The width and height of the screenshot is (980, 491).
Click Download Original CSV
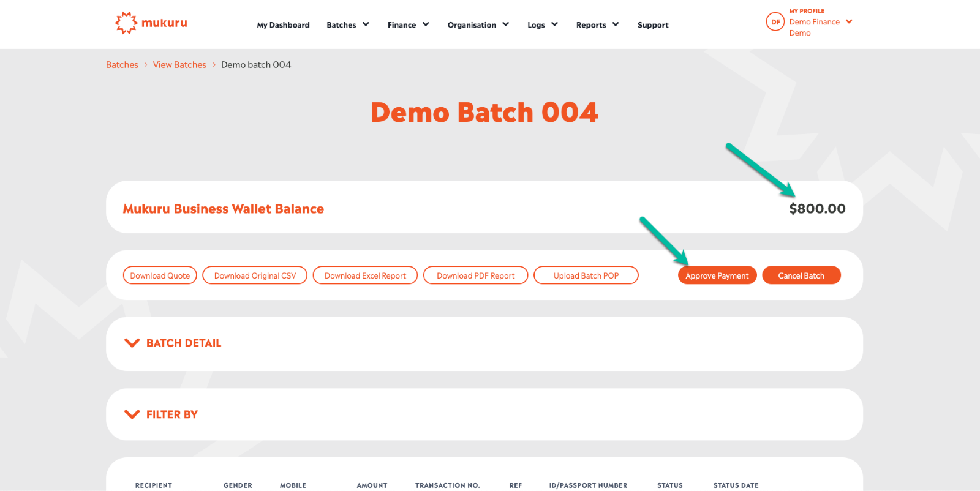(255, 275)
